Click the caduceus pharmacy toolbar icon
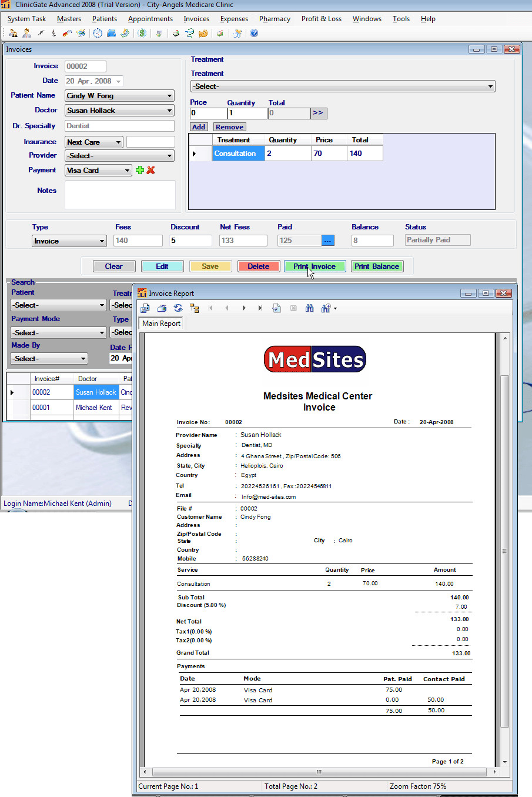532x797 pixels. pos(189,33)
